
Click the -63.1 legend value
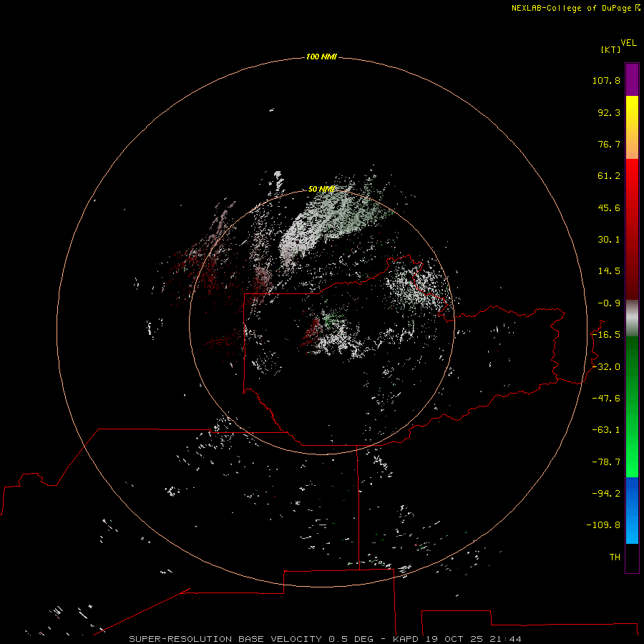click(606, 430)
